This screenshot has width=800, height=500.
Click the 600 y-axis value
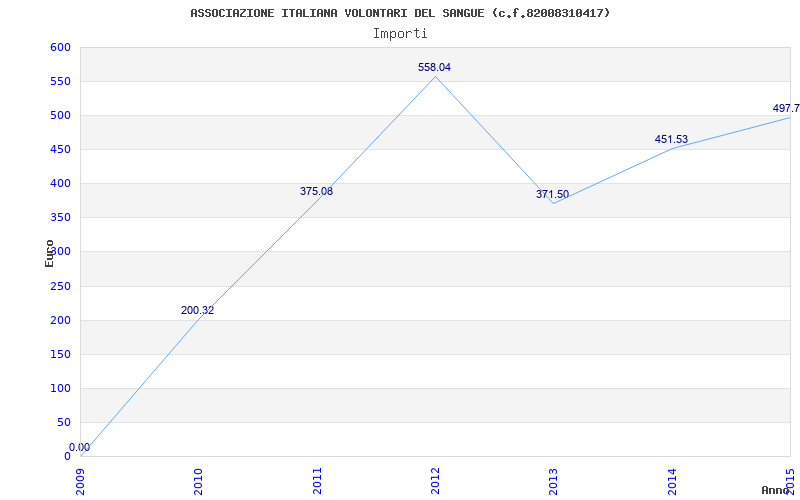coord(60,47)
